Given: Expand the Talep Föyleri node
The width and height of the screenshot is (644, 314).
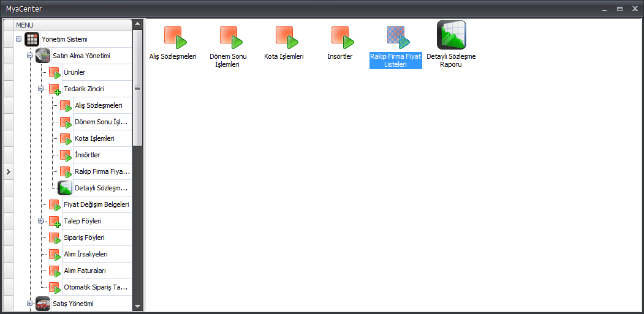Looking at the screenshot, I should (x=40, y=221).
